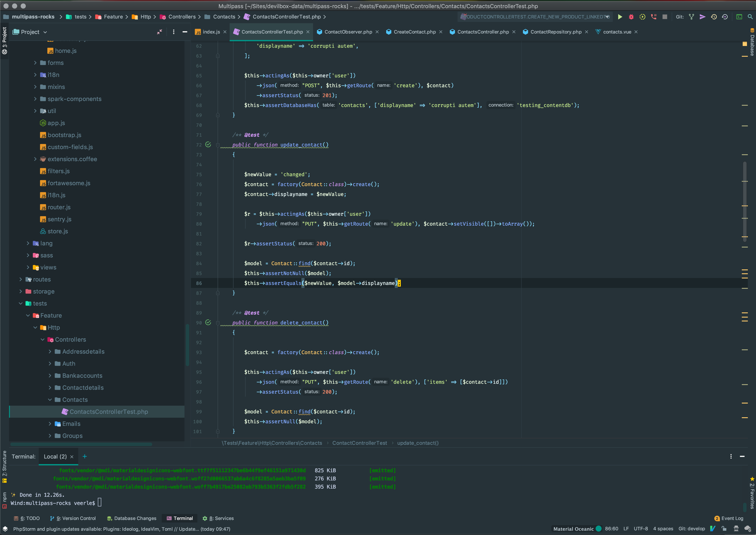This screenshot has height=535, width=756.
Task: Open the Event Log button
Action: point(729,518)
